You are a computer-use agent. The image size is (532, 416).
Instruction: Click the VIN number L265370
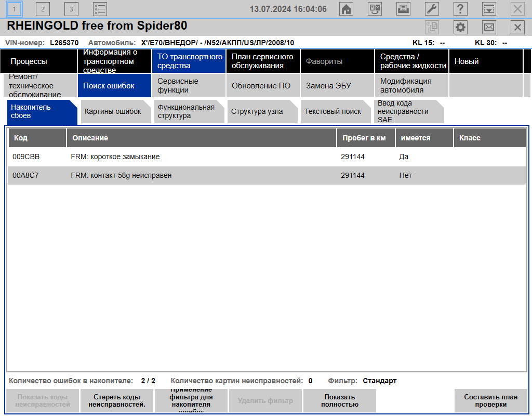pyautogui.click(x=64, y=43)
